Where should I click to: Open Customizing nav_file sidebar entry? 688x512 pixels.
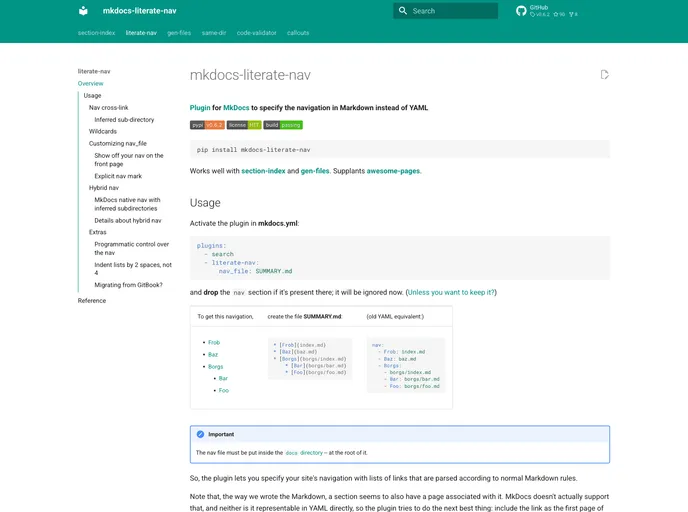coord(118,143)
